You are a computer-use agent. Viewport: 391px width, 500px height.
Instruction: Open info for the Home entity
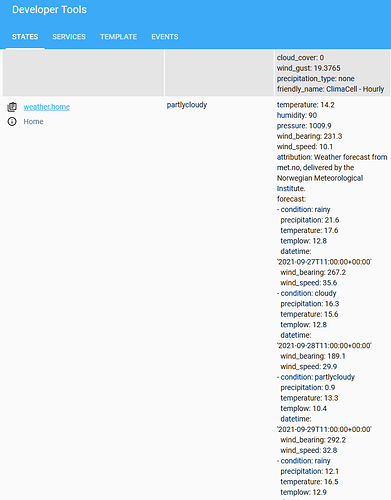coord(12,122)
